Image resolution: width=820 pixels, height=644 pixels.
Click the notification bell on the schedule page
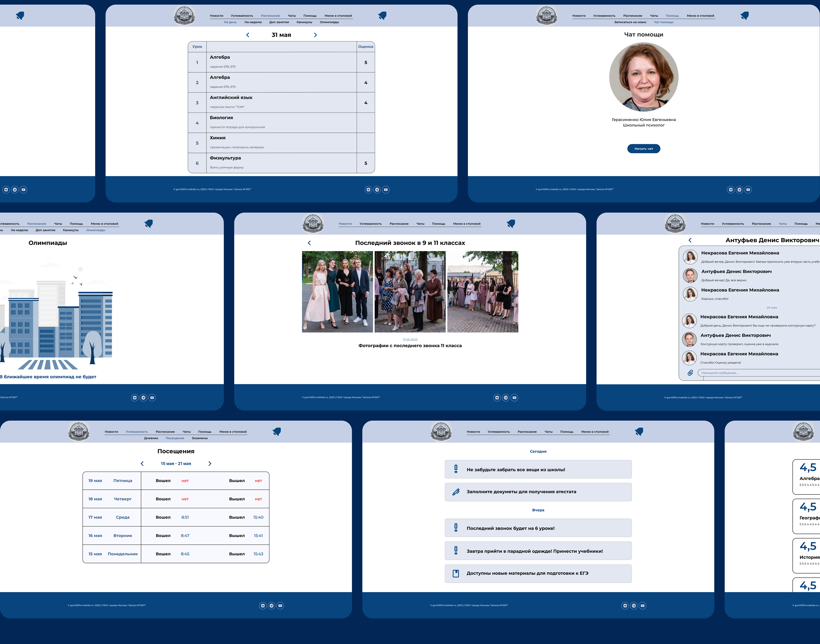click(382, 15)
